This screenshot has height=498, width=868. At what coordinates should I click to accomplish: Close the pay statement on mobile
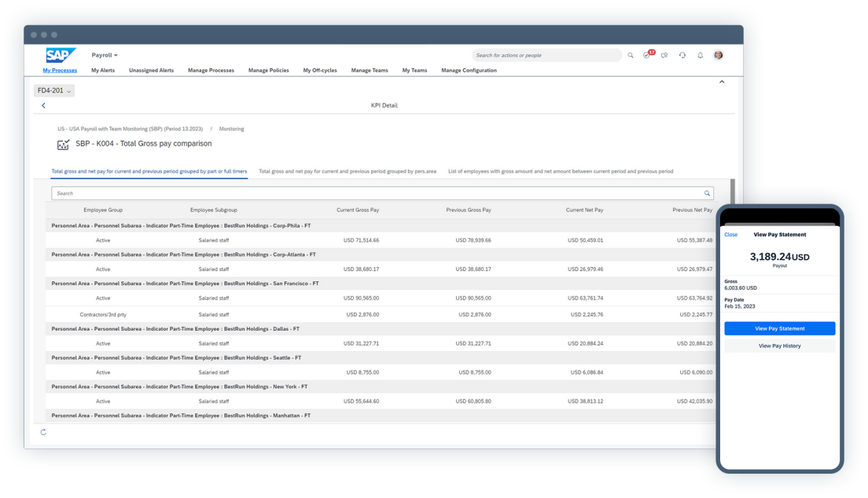click(730, 234)
